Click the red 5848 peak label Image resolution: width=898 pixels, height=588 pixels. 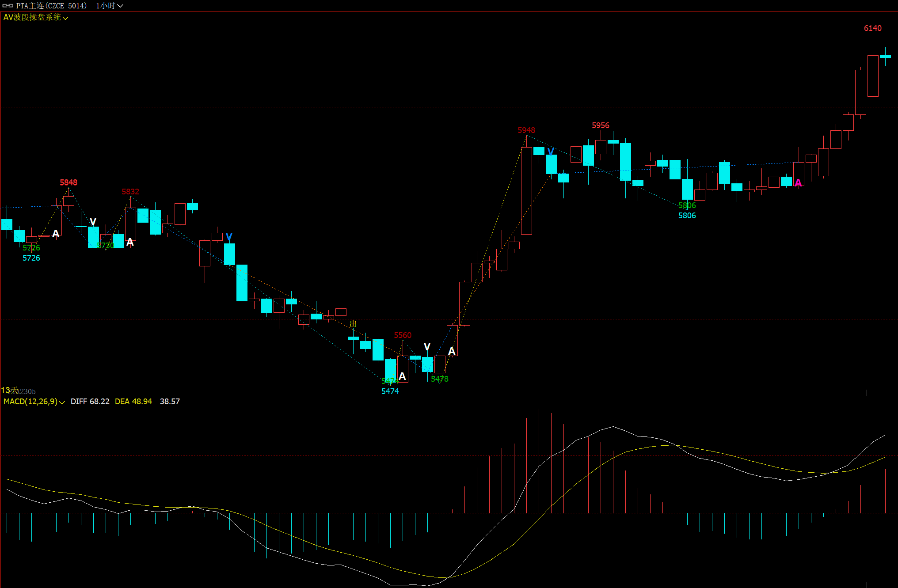(x=68, y=182)
